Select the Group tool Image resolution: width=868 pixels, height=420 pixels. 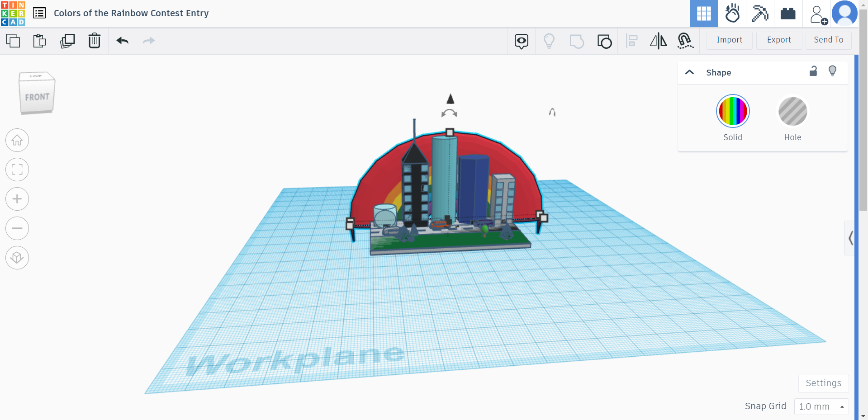pyautogui.click(x=577, y=41)
